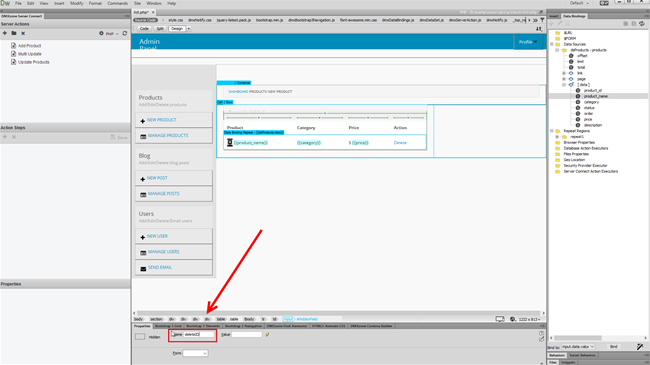Viewport: 650px width, 365px height.
Task: Click the hidden field Name input
Action: (199, 334)
